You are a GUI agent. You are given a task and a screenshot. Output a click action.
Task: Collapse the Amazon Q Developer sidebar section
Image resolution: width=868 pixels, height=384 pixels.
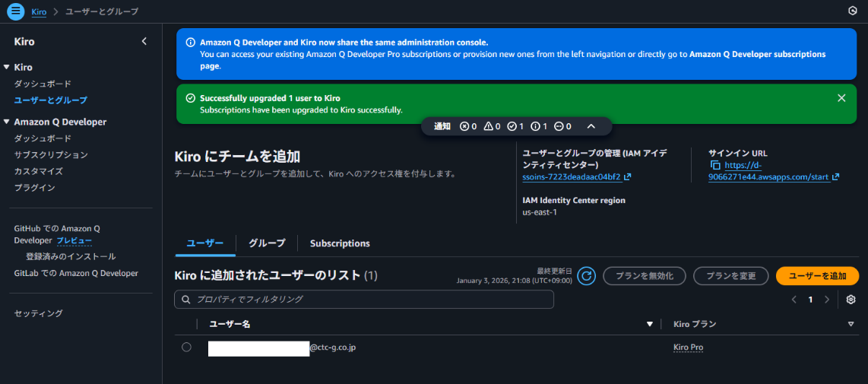click(x=7, y=122)
